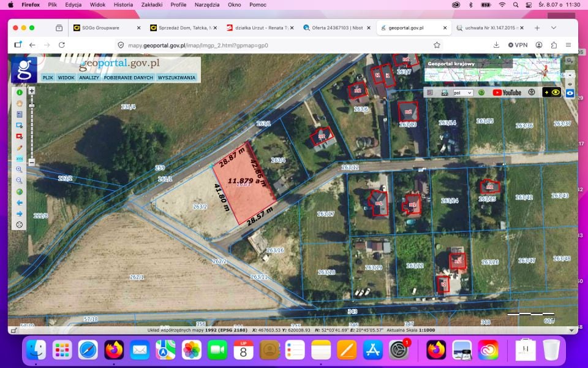This screenshot has height=368, width=588.
Task: Click the VPN button in the toolbar
Action: (x=518, y=45)
